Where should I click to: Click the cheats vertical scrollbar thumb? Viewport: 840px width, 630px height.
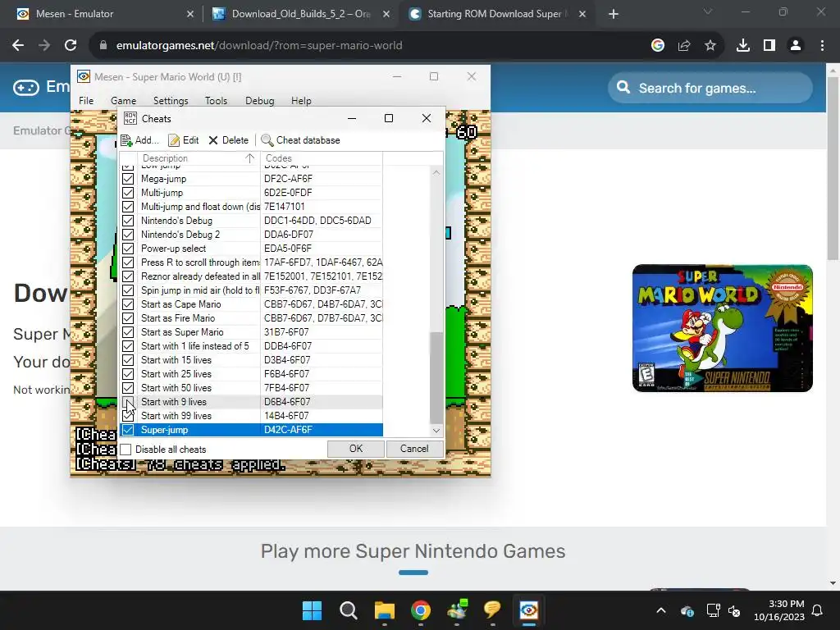coord(436,377)
